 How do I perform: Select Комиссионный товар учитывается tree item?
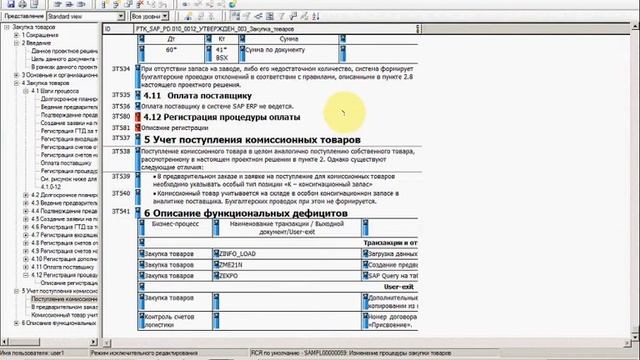(64, 315)
